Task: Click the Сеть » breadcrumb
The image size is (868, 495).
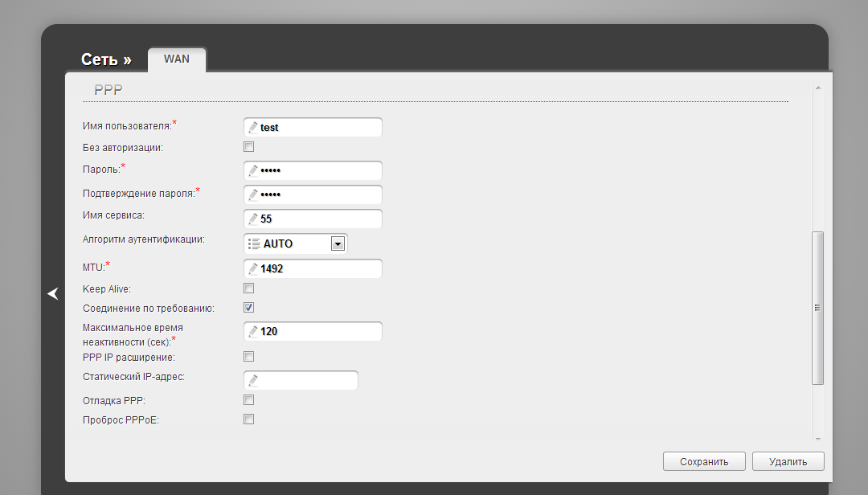Action: (x=106, y=59)
